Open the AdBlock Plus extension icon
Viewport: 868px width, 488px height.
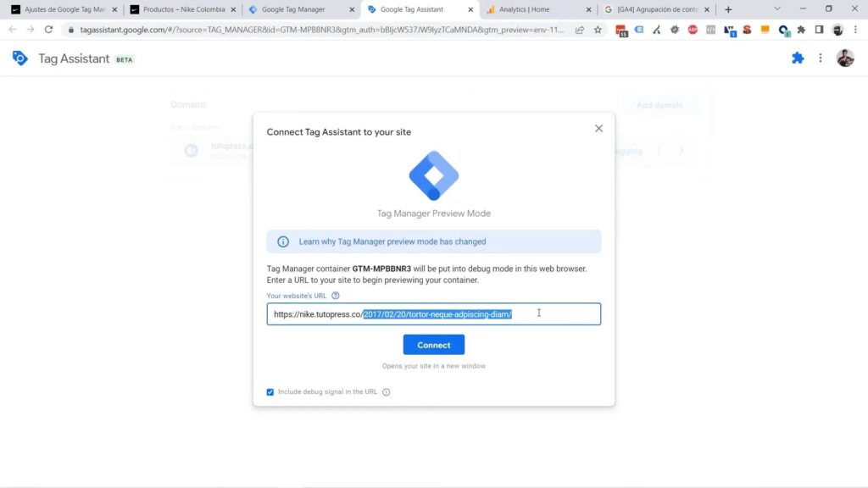click(x=693, y=30)
